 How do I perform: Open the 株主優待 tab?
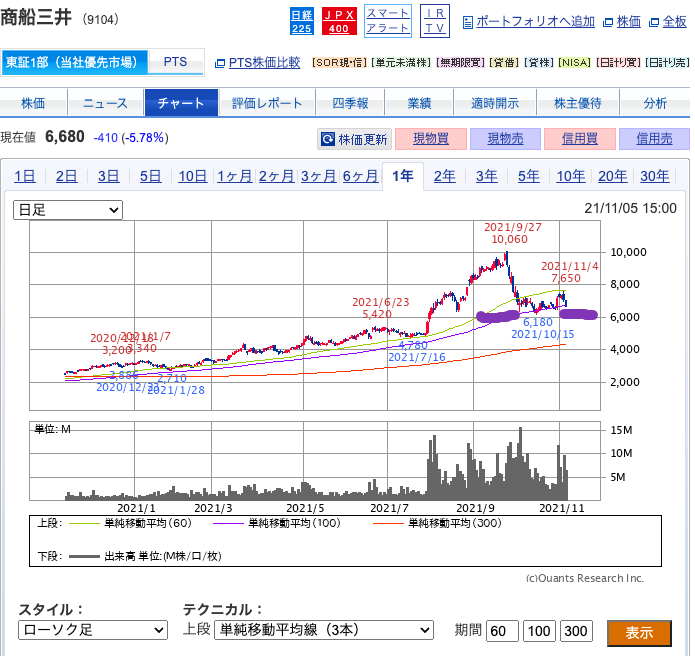pos(578,103)
